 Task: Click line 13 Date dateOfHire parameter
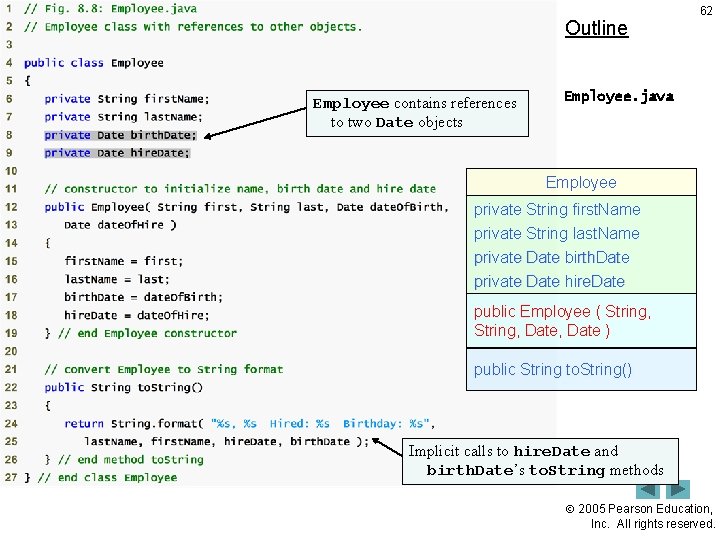pos(120,225)
